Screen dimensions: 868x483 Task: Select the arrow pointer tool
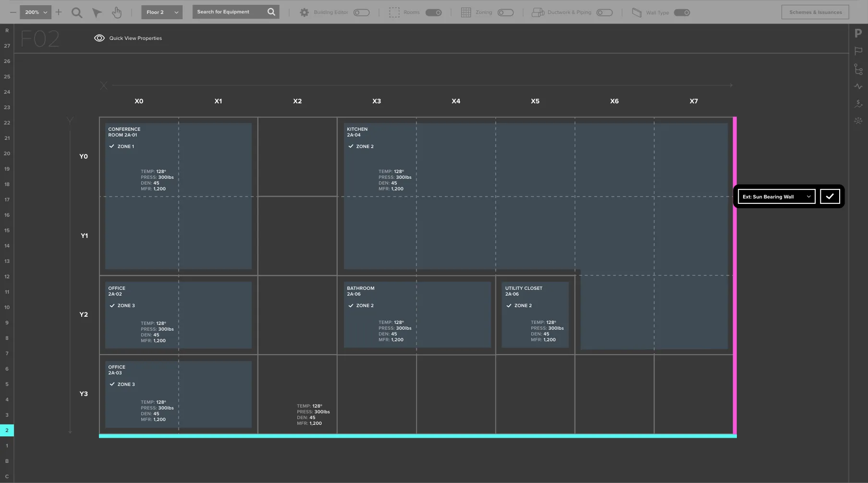point(97,12)
